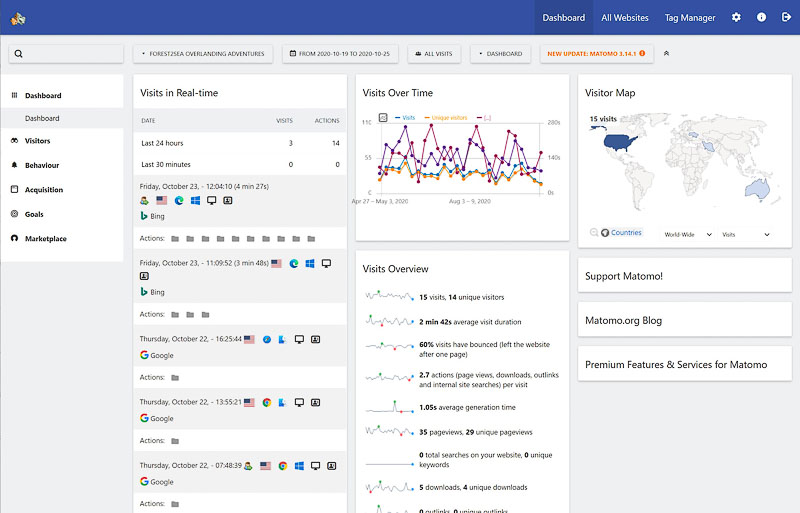
Task: Expand the Visitors menu in sidebar
Action: (37, 141)
